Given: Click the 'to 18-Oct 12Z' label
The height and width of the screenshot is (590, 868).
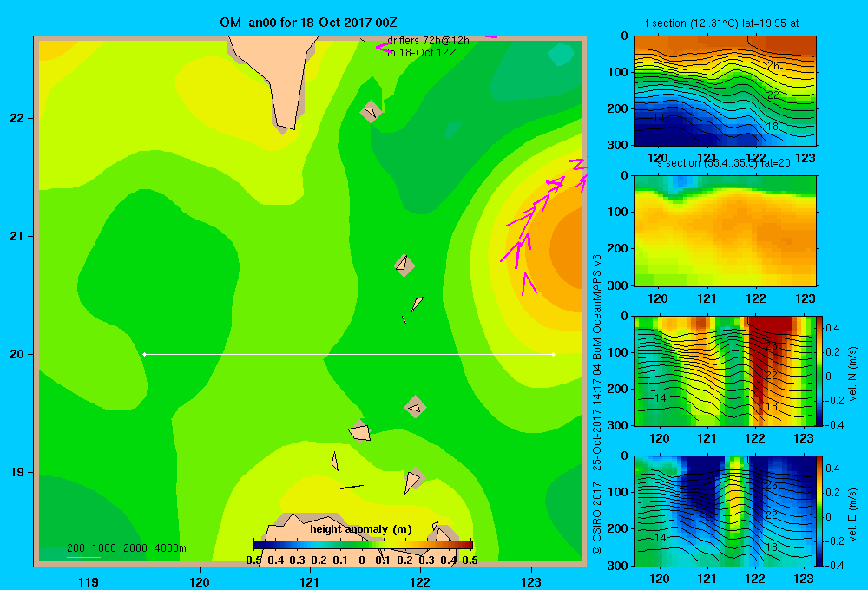Looking at the screenshot, I should [421, 53].
